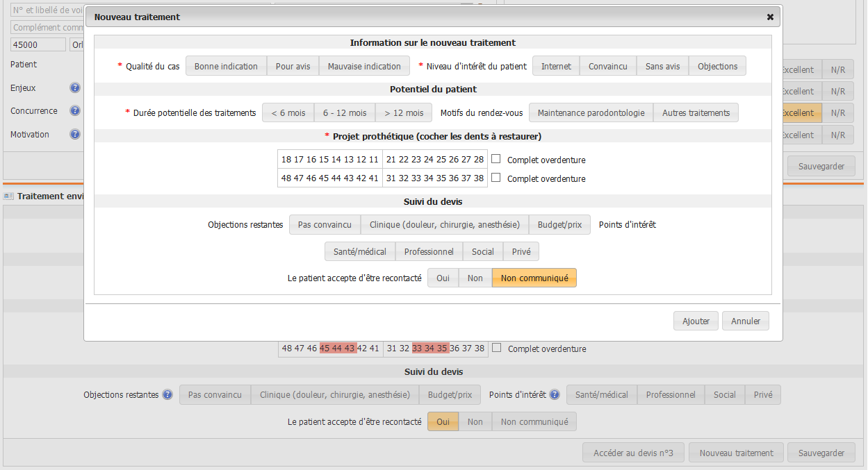The width and height of the screenshot is (868, 470).
Task: Click help icon beside Concurrence label
Action: (75, 111)
